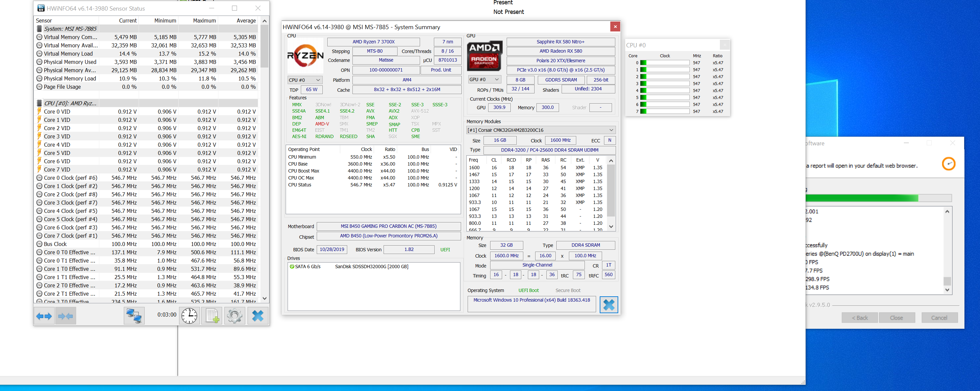Click the blue X icon to stop sensor monitoring
The width and height of the screenshot is (980, 391).
[x=257, y=316]
